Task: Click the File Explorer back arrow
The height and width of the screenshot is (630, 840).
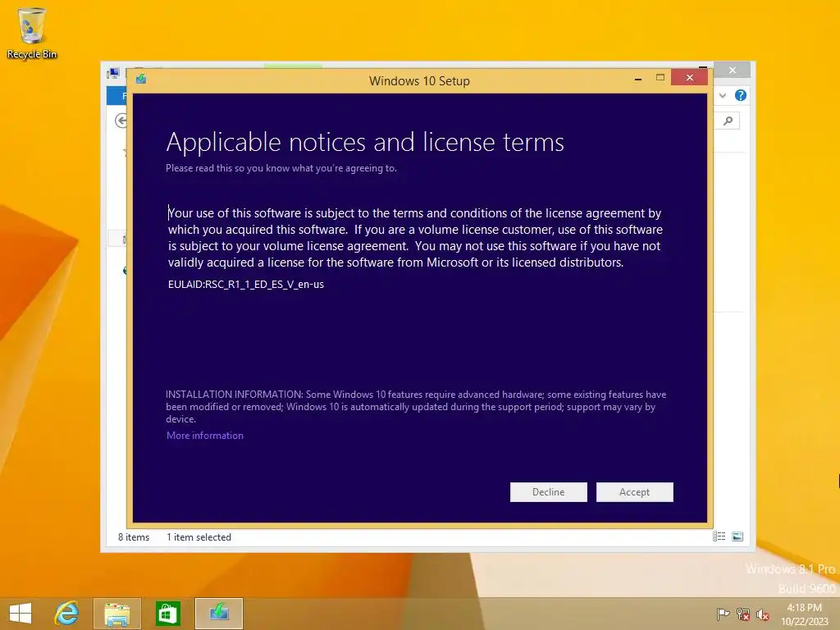Action: tap(121, 121)
